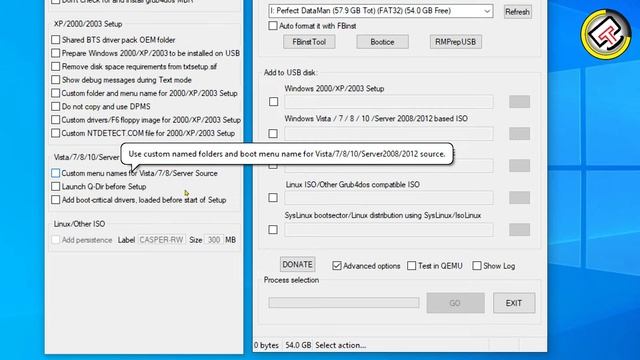
Task: Check Custom NTDETECT.COM file option
Action: coord(56,133)
